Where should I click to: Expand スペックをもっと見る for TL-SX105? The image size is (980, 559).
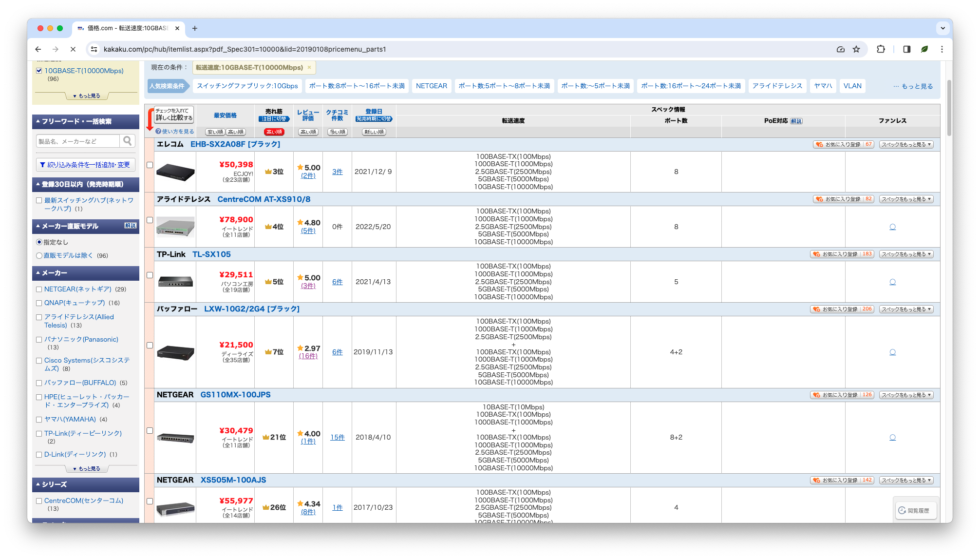pos(906,254)
